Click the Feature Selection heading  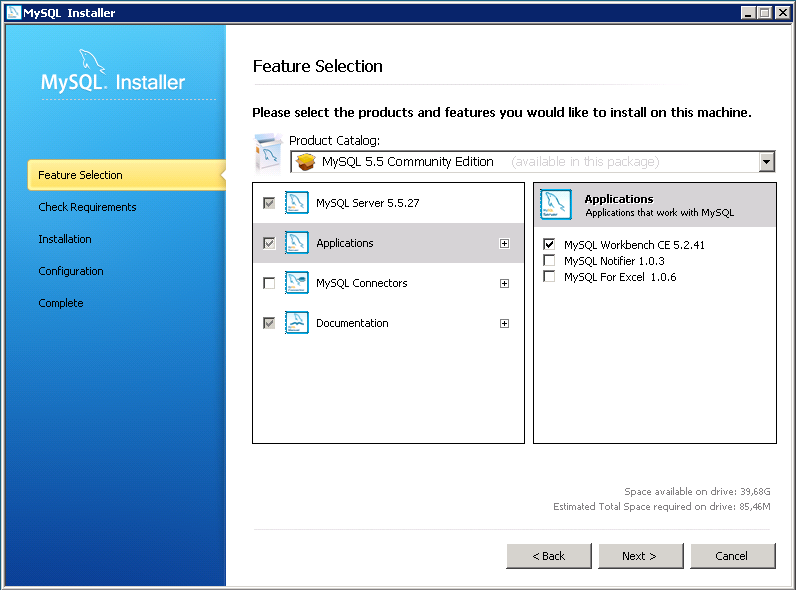[318, 67]
